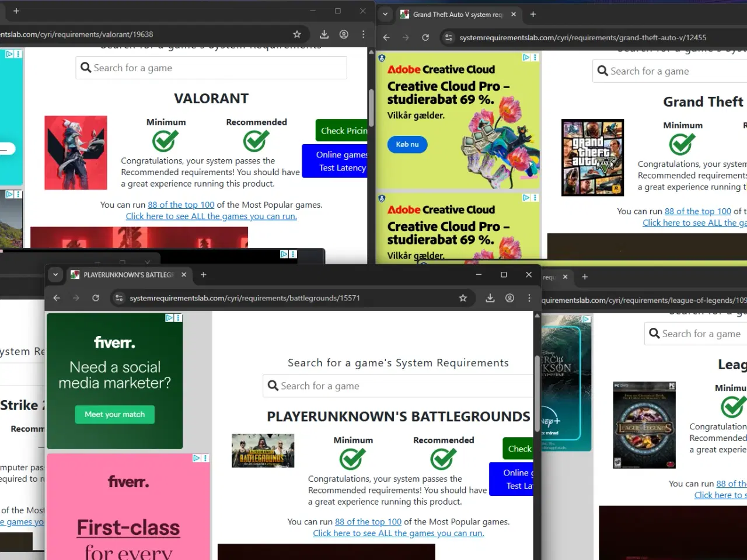Expand tab search in the PUBG window
The width and height of the screenshot is (747, 560).
55,275
